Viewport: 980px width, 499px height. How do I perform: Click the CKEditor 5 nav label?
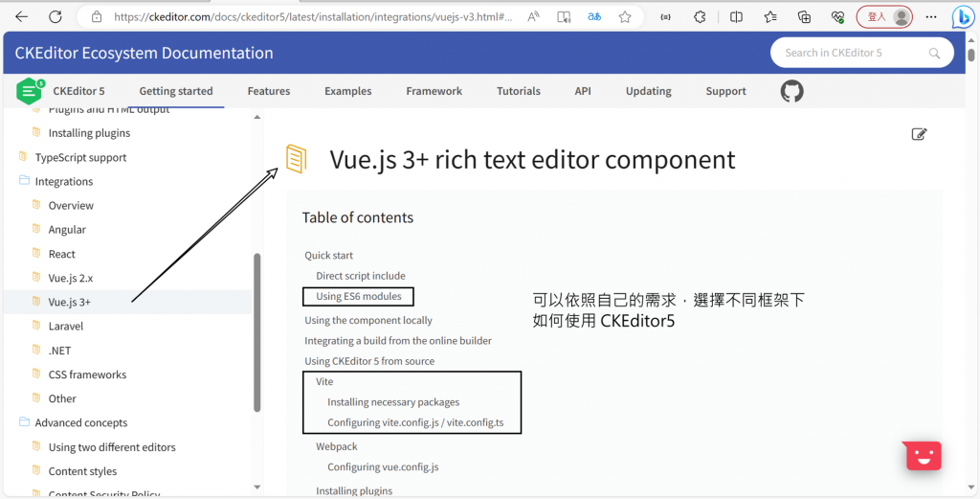click(78, 91)
